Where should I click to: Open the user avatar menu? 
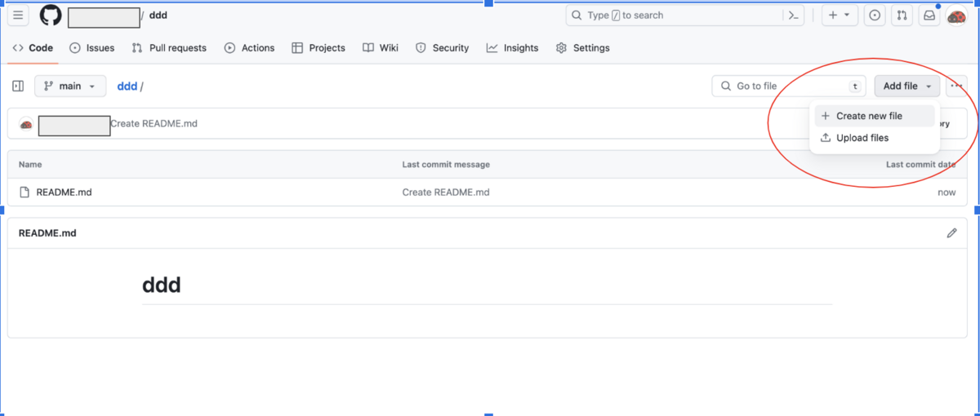[957, 15]
